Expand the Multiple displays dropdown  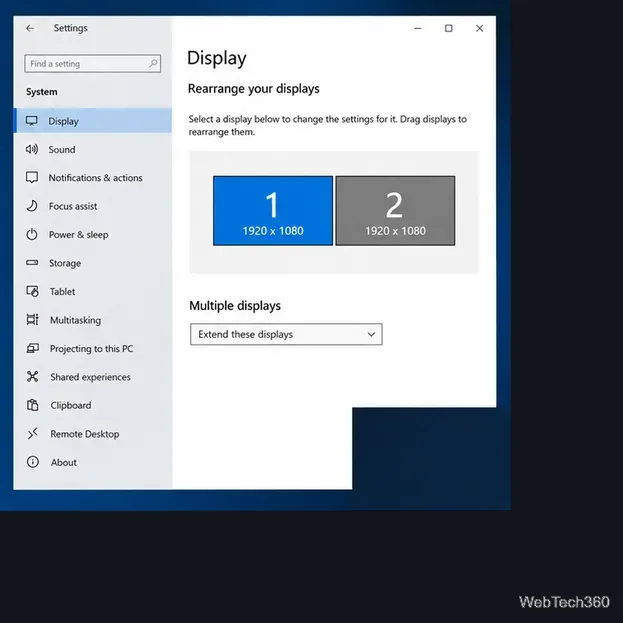tap(286, 334)
